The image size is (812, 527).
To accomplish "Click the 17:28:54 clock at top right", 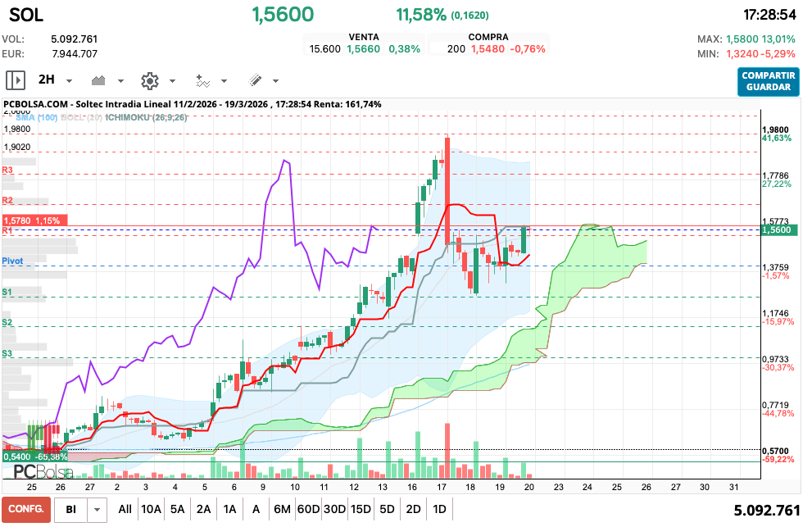I will (x=769, y=15).
